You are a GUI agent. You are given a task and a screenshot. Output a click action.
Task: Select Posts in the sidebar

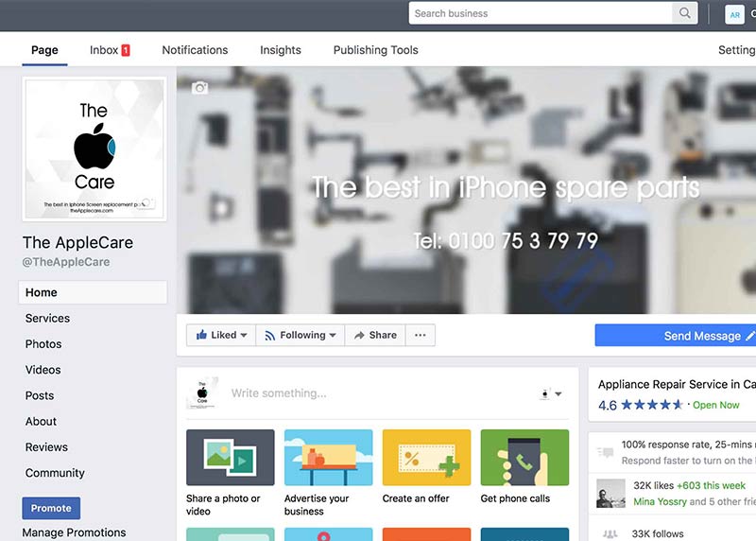40,395
